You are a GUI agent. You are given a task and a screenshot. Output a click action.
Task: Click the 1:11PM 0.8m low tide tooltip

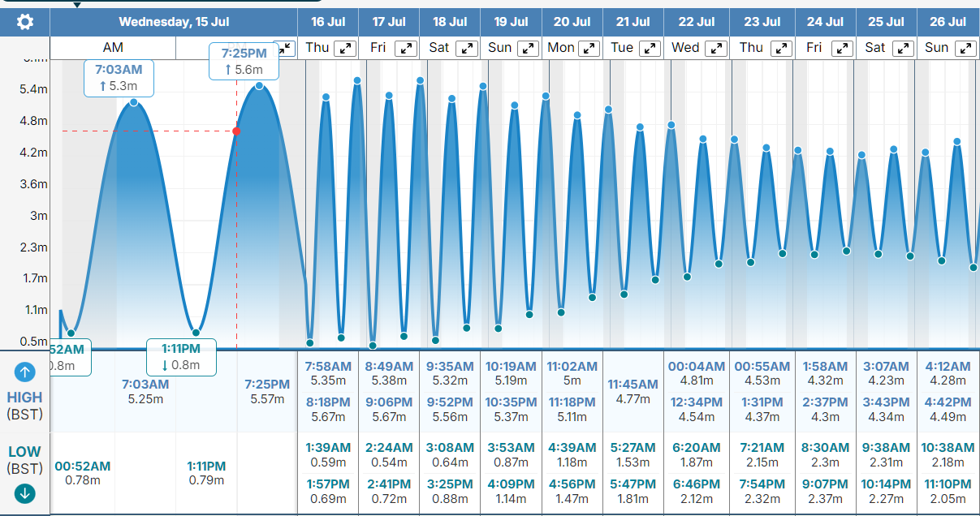pos(182,357)
